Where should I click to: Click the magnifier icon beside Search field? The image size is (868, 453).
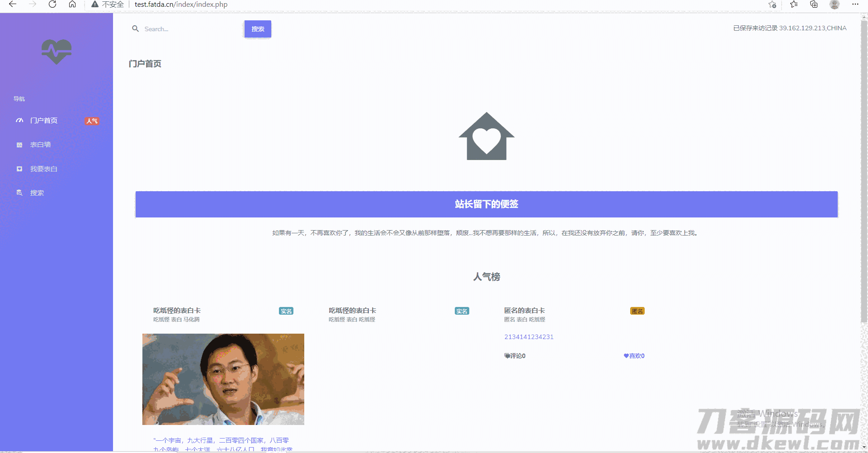tap(135, 29)
